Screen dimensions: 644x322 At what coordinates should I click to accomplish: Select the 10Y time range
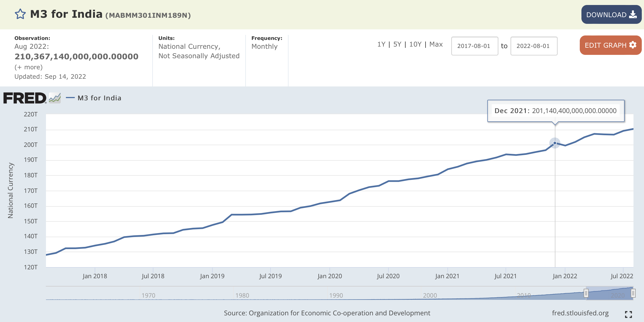pyautogui.click(x=415, y=44)
